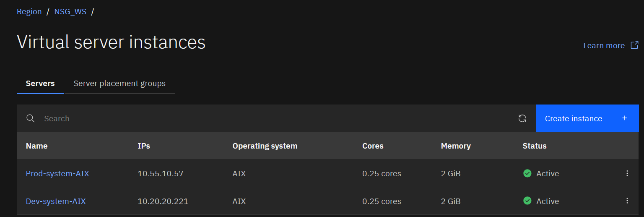Open the overflow menu for Dev-system-AIX
The image size is (644, 217).
click(x=627, y=201)
